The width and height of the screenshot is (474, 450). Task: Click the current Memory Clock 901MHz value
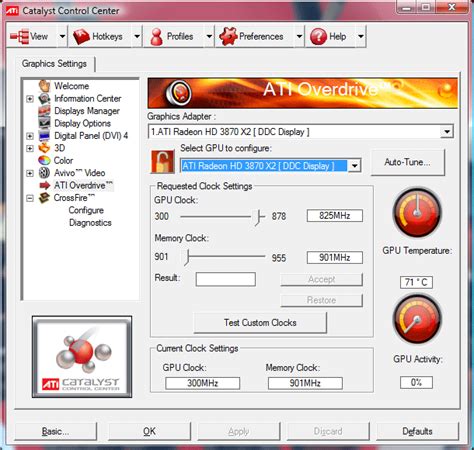pos(305,383)
